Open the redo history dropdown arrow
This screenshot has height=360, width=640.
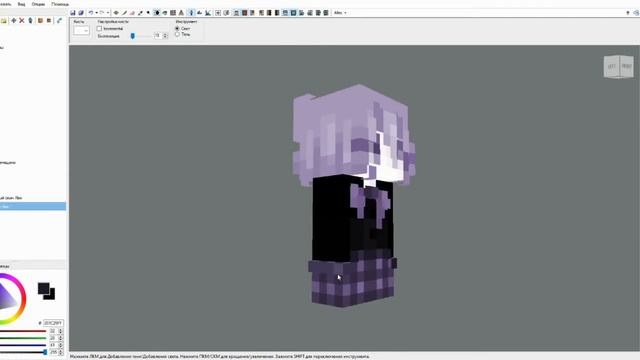click(108, 13)
